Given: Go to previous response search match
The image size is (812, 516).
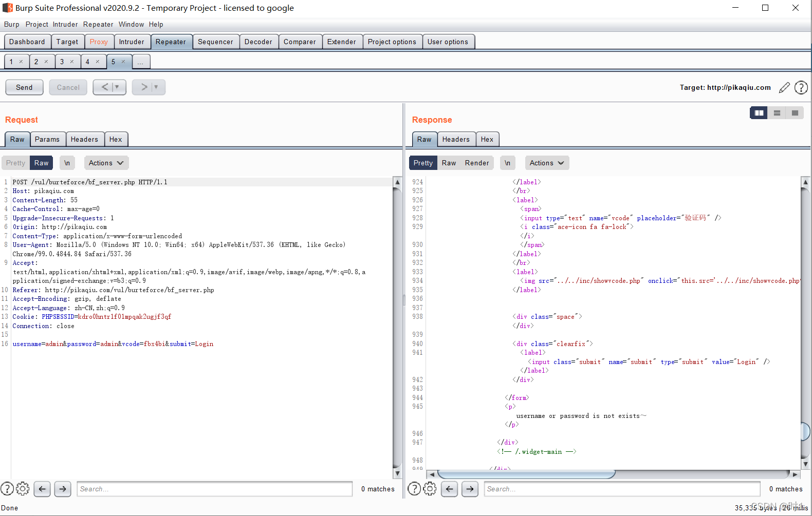Looking at the screenshot, I should click(x=449, y=489).
